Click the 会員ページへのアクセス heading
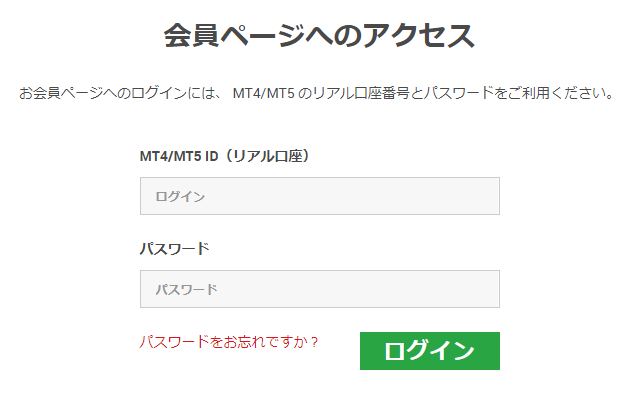The height and width of the screenshot is (400, 632). click(319, 35)
